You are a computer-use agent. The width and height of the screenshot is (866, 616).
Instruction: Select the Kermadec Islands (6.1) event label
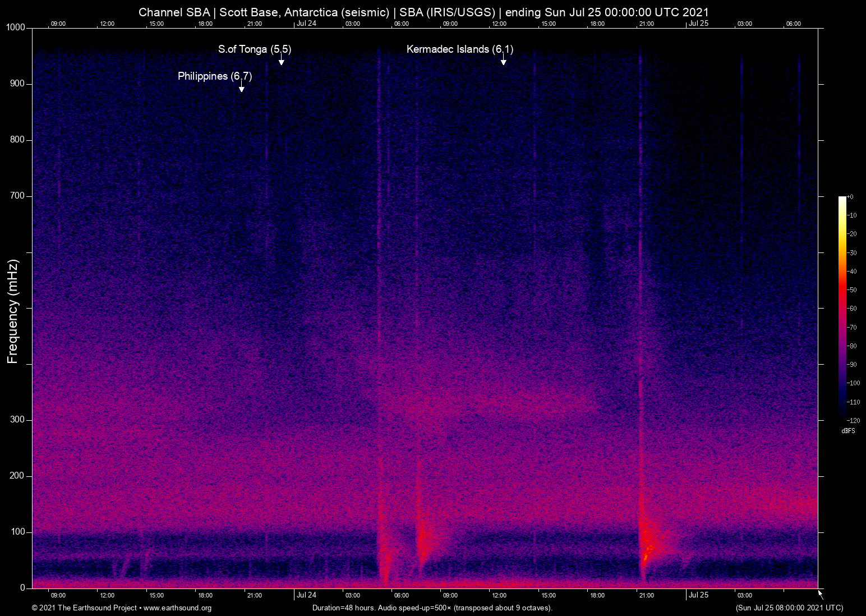click(x=460, y=49)
